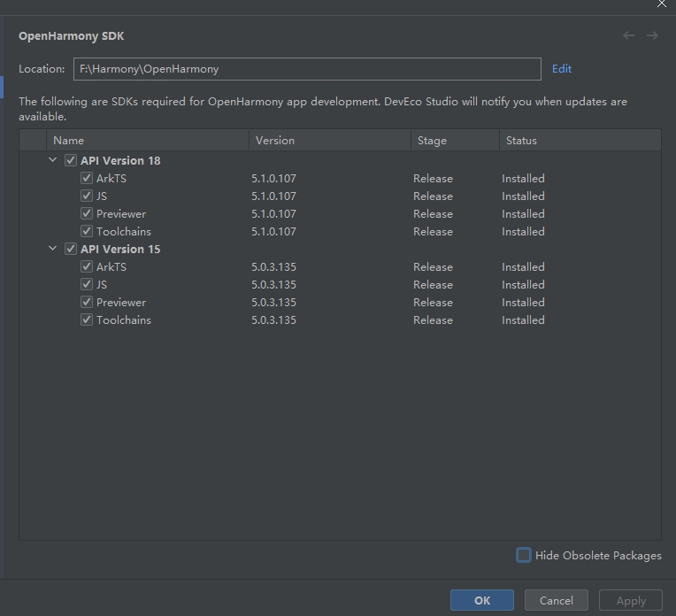Click the back navigation arrow icon
This screenshot has width=676, height=616.
[628, 35]
